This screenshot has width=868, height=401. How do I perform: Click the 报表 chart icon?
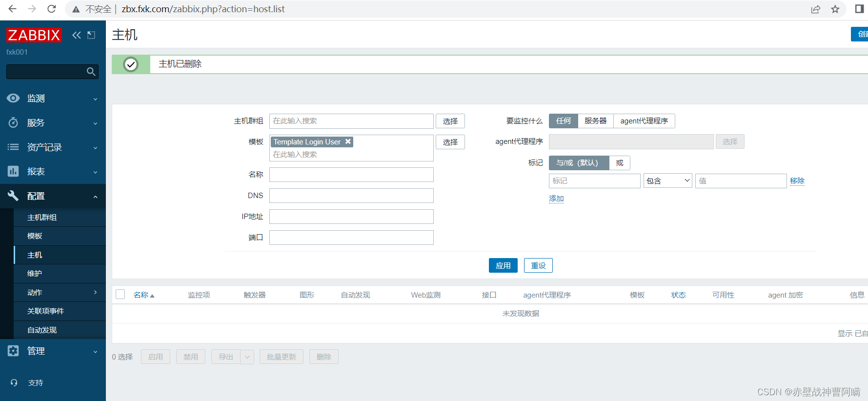click(13, 171)
